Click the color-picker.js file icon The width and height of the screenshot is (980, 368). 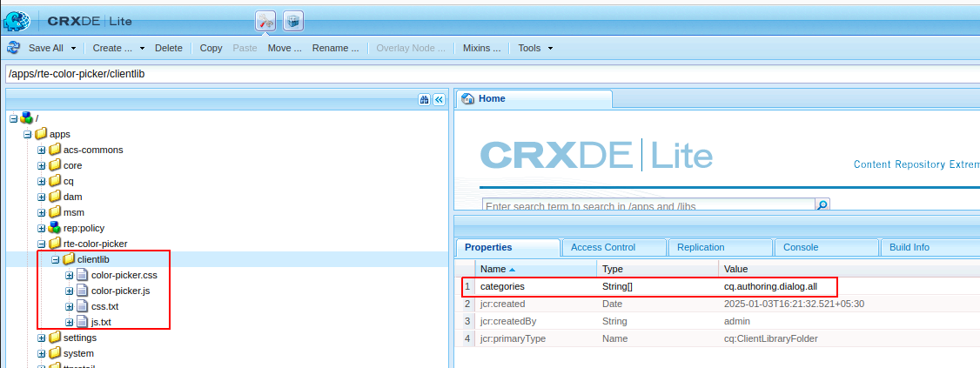click(x=82, y=291)
